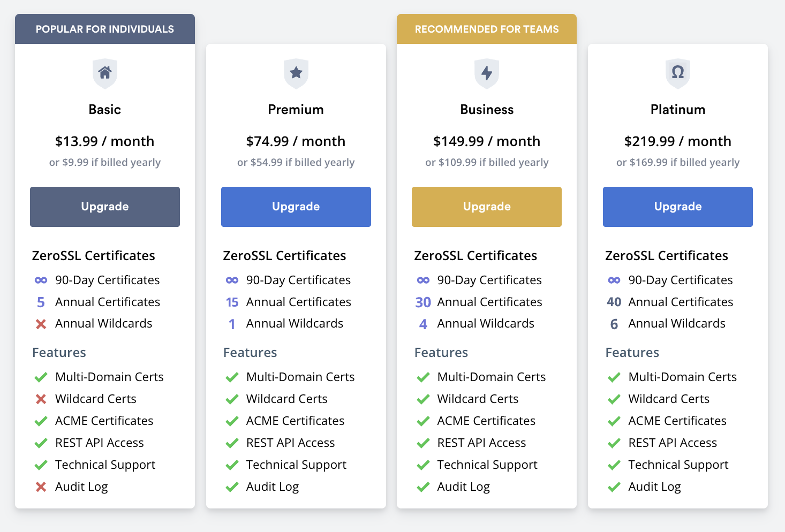785x532 pixels.
Task: Click Technical Support text in Platinum plan
Action: pyautogui.click(x=678, y=465)
